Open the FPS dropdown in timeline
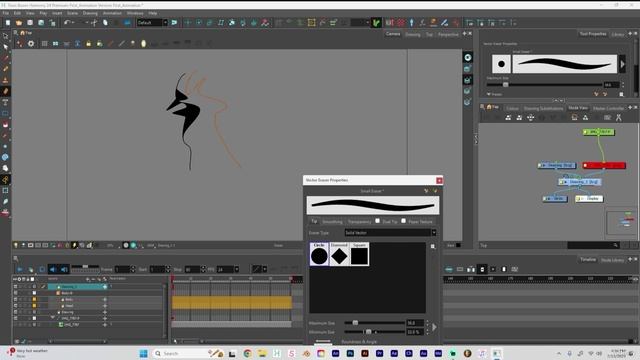The image size is (640, 360). tap(236, 269)
